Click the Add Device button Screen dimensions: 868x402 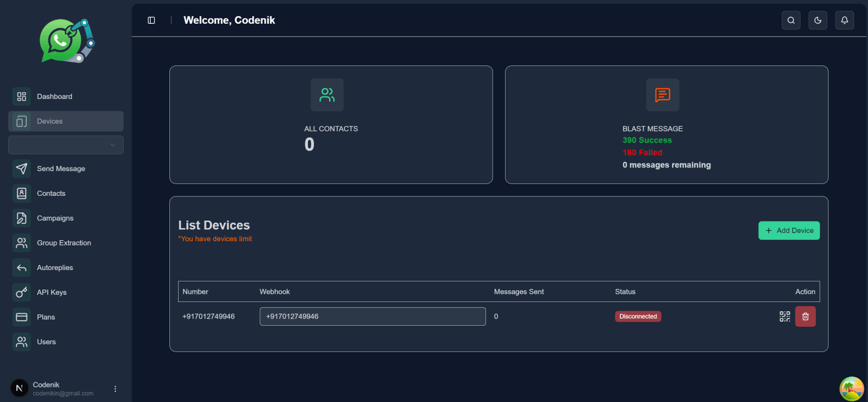pos(789,230)
